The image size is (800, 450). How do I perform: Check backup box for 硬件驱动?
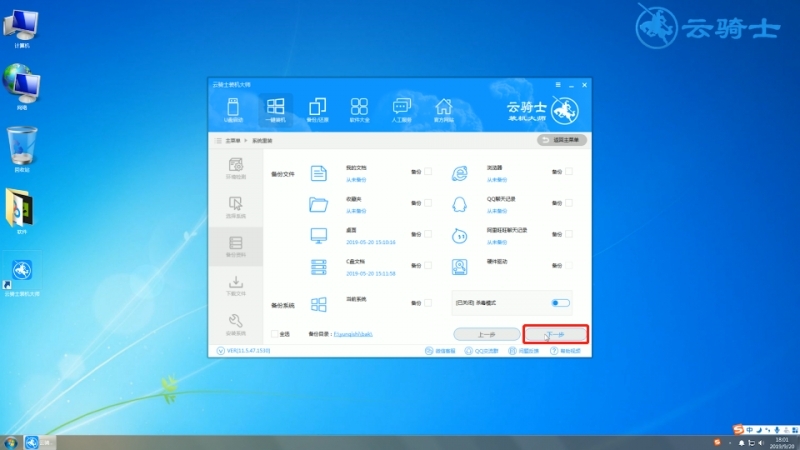click(x=569, y=265)
